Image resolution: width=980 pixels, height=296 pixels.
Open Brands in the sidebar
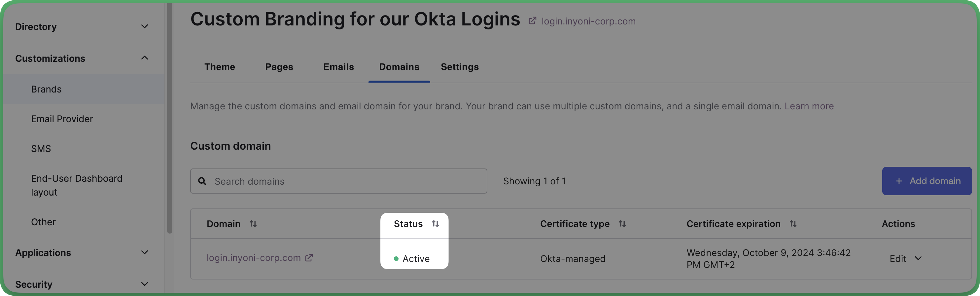(x=84, y=89)
